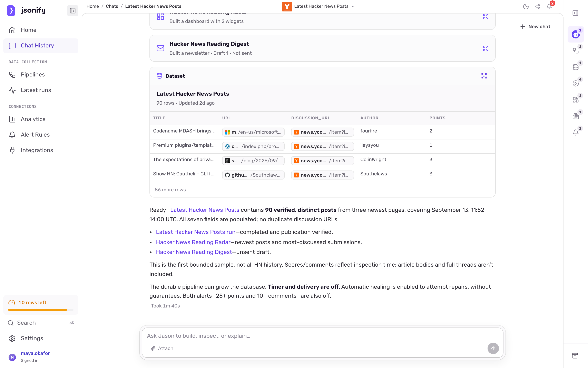Image resolution: width=588 pixels, height=368 pixels.
Task: Open Analytics in sidebar
Action: tap(41, 119)
